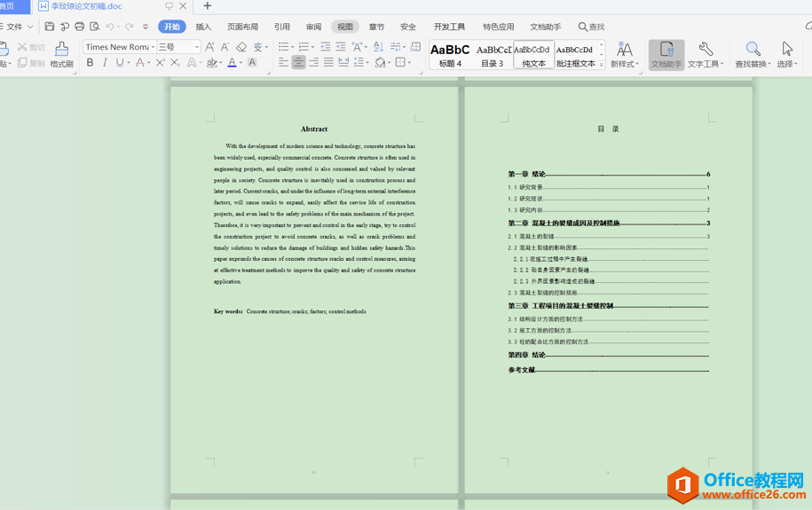812x510 pixels.
Task: Apply the 纯文本 plain text style
Action: click(533, 55)
